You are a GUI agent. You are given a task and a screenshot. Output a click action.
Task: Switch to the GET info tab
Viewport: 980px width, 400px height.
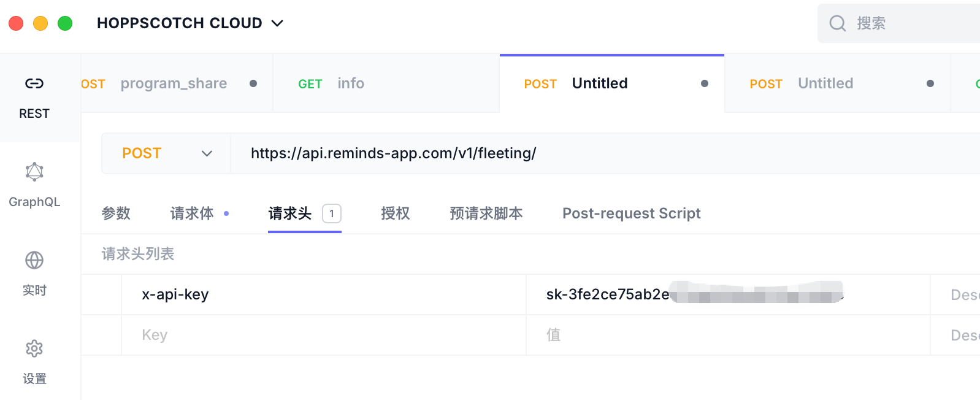coord(331,83)
